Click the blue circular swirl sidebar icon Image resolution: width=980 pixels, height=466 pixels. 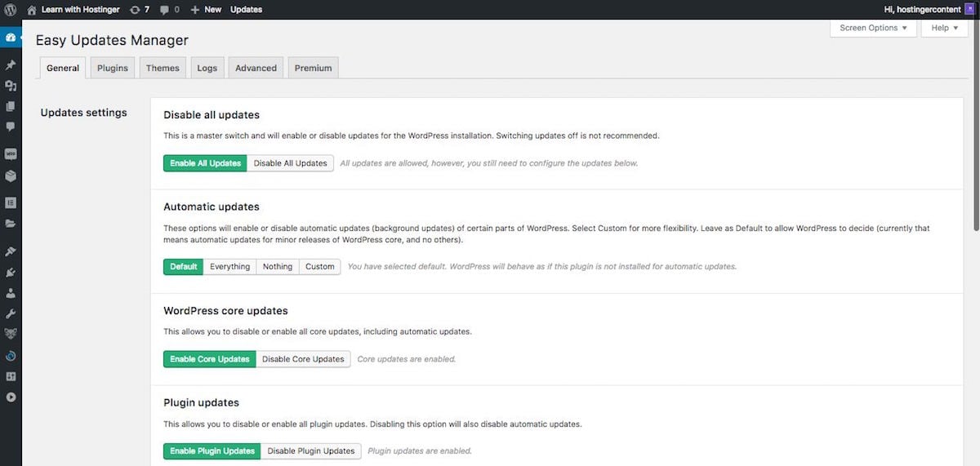(x=11, y=356)
